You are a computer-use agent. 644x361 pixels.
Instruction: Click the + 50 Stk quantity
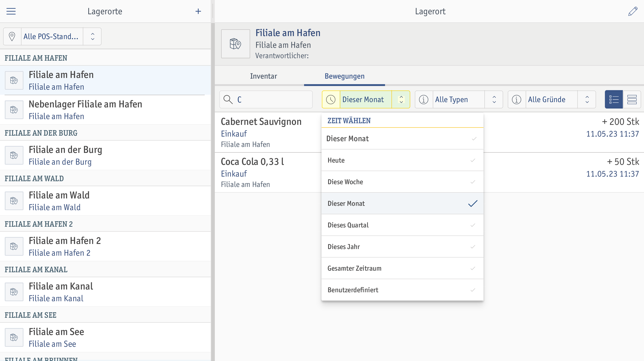[623, 162]
